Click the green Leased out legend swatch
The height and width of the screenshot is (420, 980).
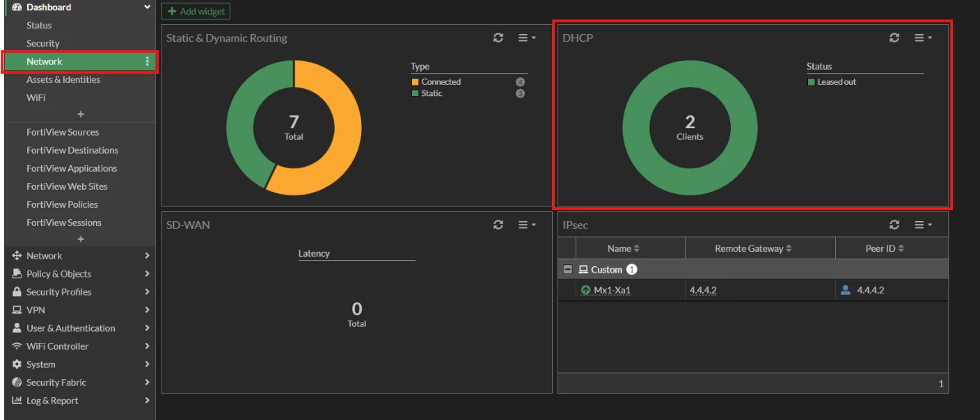811,82
